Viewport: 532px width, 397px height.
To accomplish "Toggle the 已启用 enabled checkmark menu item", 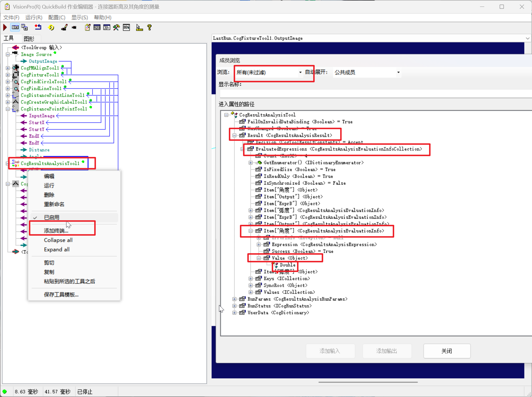I will pos(74,217).
